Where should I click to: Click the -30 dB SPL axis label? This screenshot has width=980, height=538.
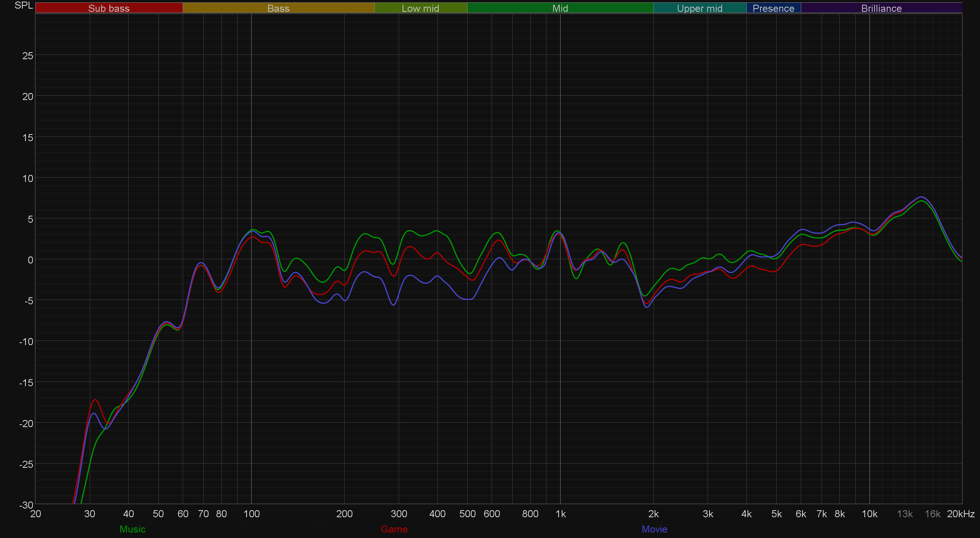[x=26, y=505]
